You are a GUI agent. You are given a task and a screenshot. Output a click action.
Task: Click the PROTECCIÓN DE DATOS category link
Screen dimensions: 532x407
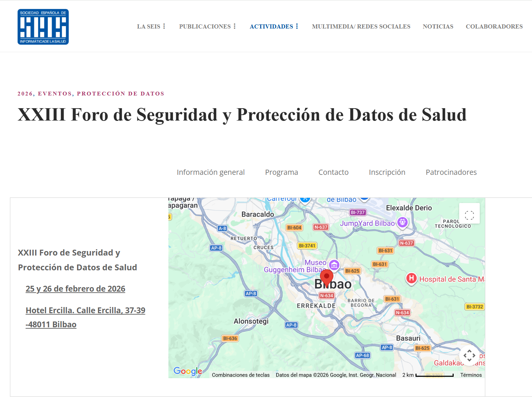[x=121, y=93]
